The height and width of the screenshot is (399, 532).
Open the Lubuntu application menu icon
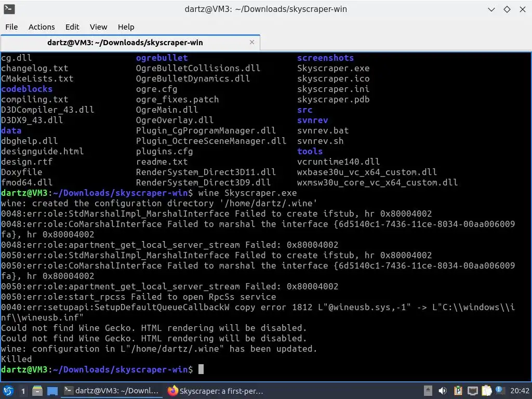(x=8, y=391)
